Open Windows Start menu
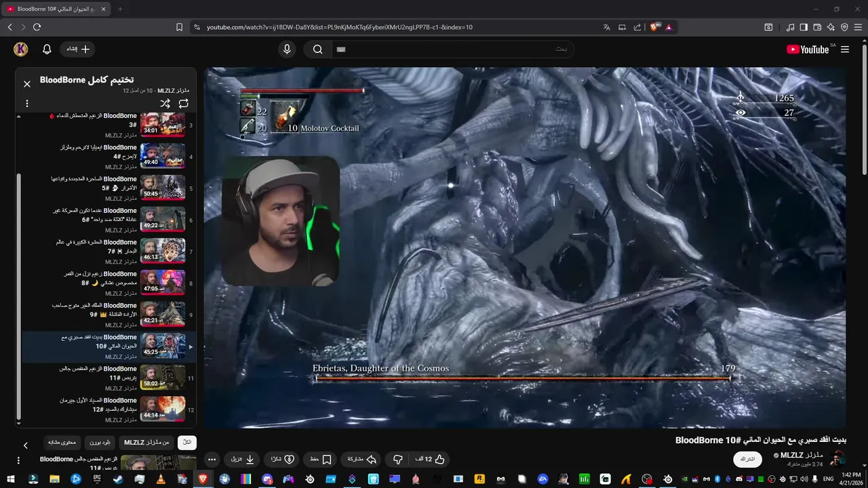This screenshot has height=488, width=868. 12,479
